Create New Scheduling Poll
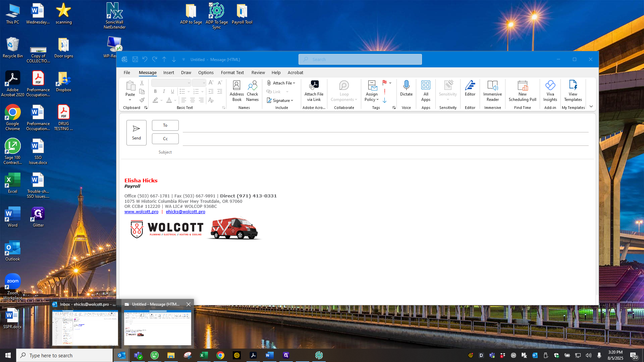Screen dimensions: 644x362 pos(522,91)
